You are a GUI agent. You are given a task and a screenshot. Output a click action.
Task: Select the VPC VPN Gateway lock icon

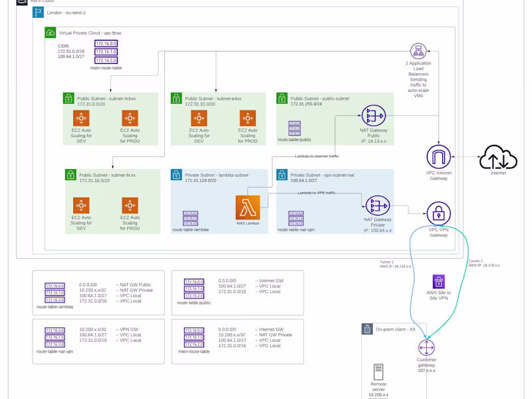coord(439,213)
